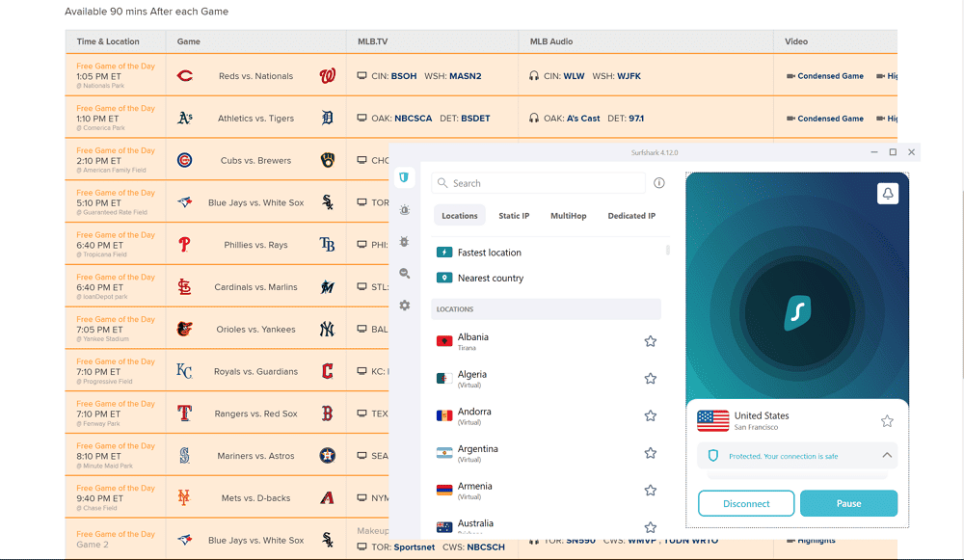The width and height of the screenshot is (964, 560).
Task: Click the info icon next to Search
Action: pyautogui.click(x=659, y=182)
